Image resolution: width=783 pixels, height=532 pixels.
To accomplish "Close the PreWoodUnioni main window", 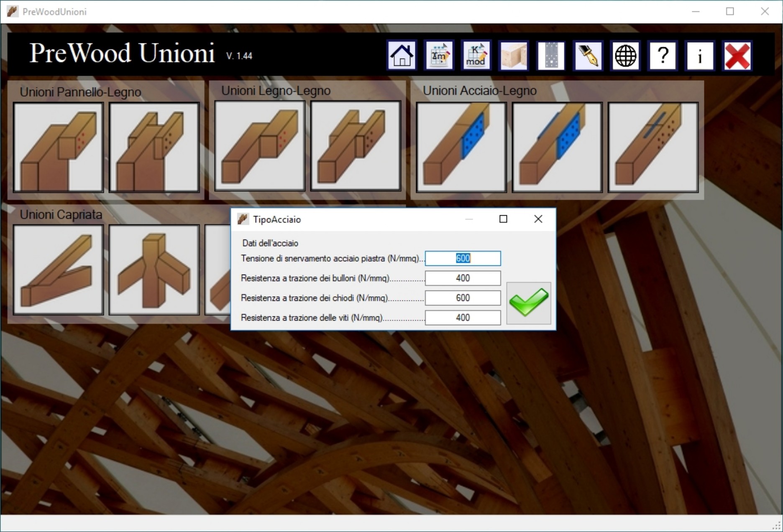I will click(x=765, y=12).
